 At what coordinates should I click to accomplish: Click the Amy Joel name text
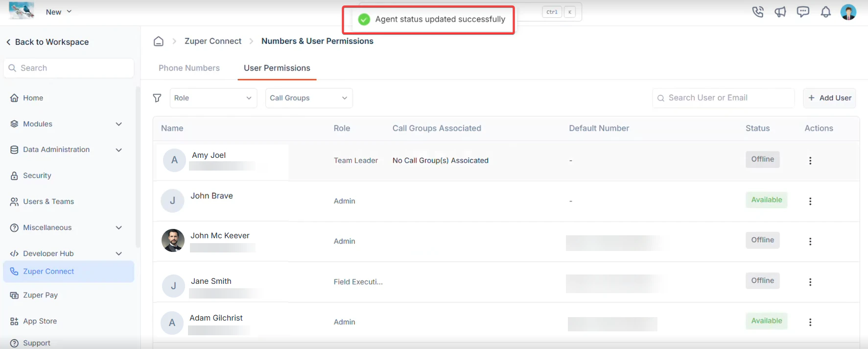(209, 155)
